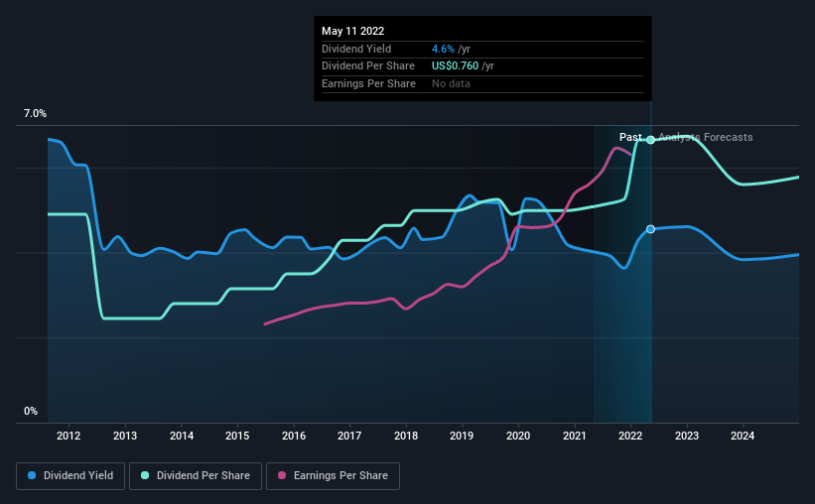Image resolution: width=815 pixels, height=504 pixels.
Task: Click the 2023 x-axis label
Action: (687, 436)
